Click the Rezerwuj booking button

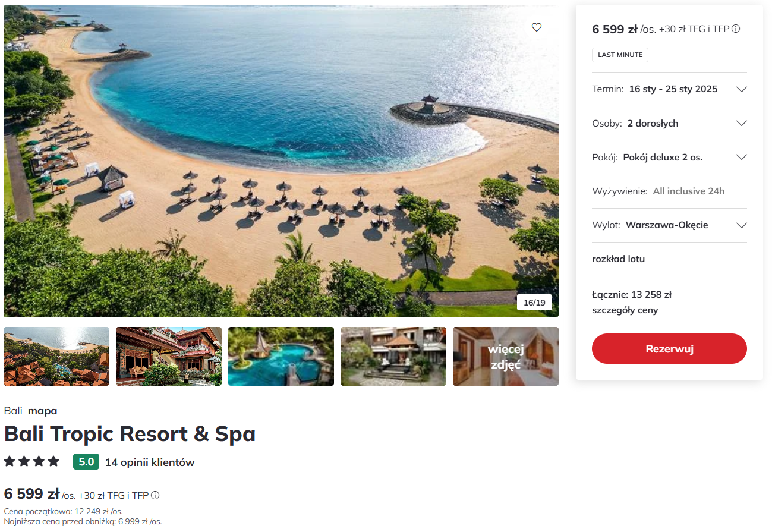pyautogui.click(x=669, y=349)
